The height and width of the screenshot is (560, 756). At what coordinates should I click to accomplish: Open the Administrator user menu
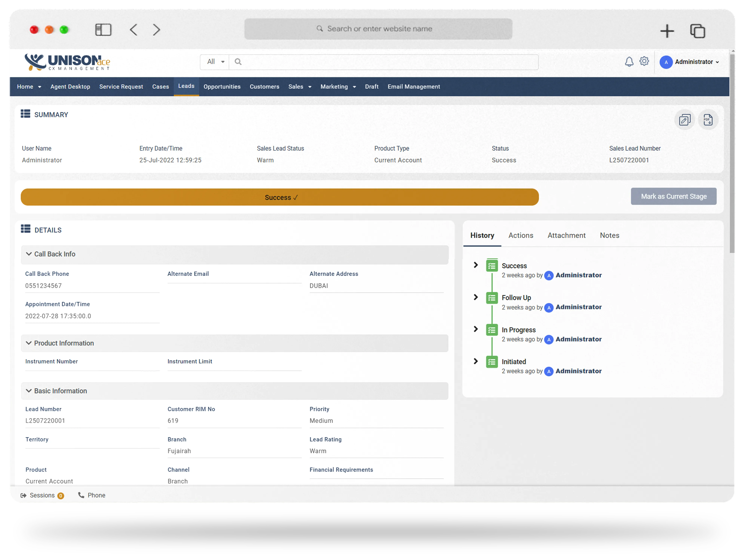pos(693,62)
